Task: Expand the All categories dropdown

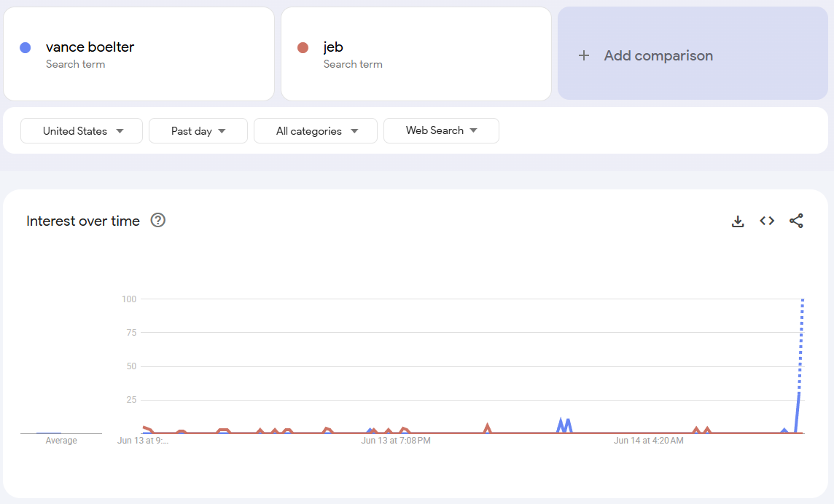Action: 316,131
